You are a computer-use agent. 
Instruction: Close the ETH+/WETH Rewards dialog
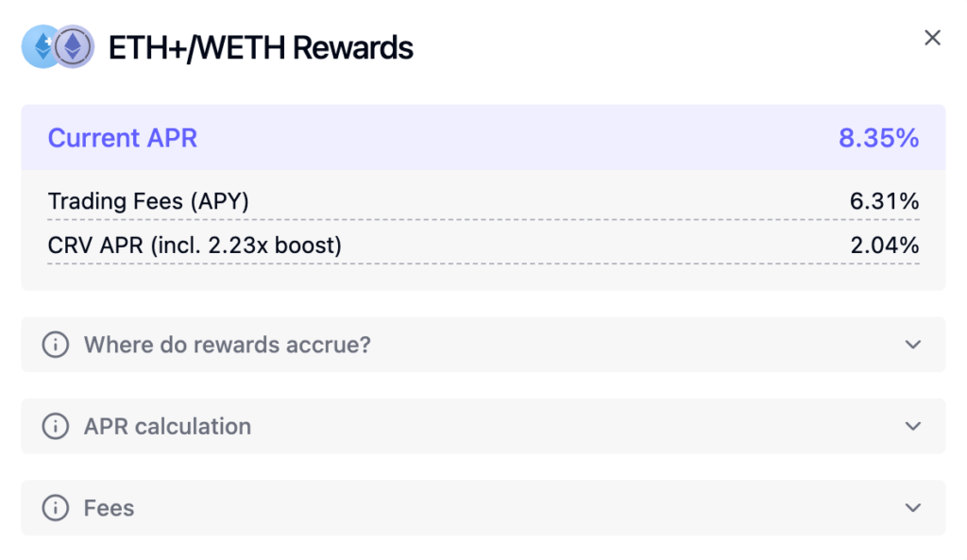pos(932,38)
